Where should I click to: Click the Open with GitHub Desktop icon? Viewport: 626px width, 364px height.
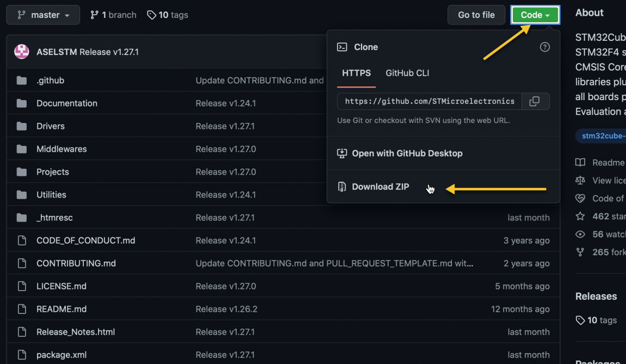[342, 153]
